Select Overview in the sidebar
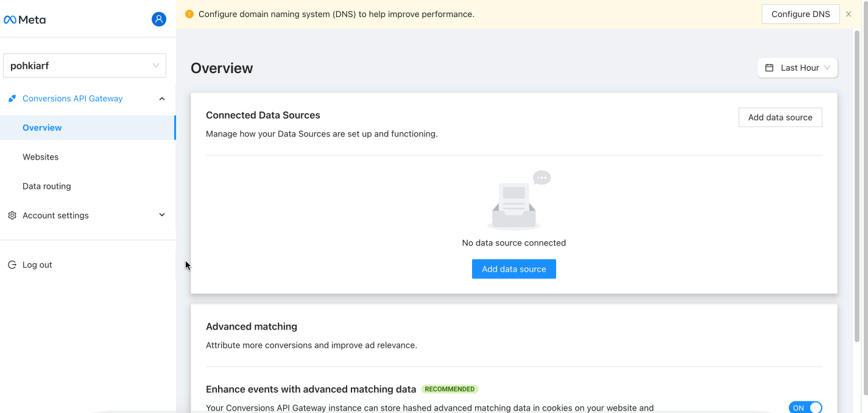Screen dimensions: 868x413 coord(42,128)
